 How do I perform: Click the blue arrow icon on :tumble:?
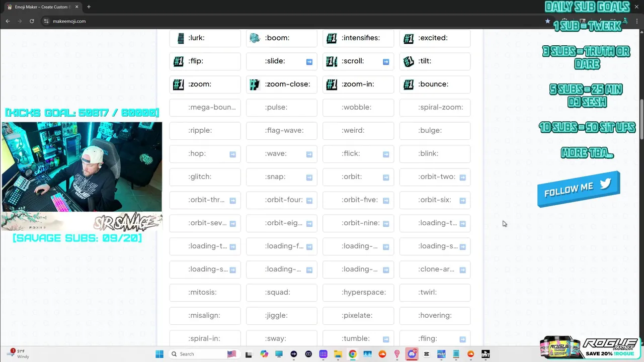click(x=386, y=339)
